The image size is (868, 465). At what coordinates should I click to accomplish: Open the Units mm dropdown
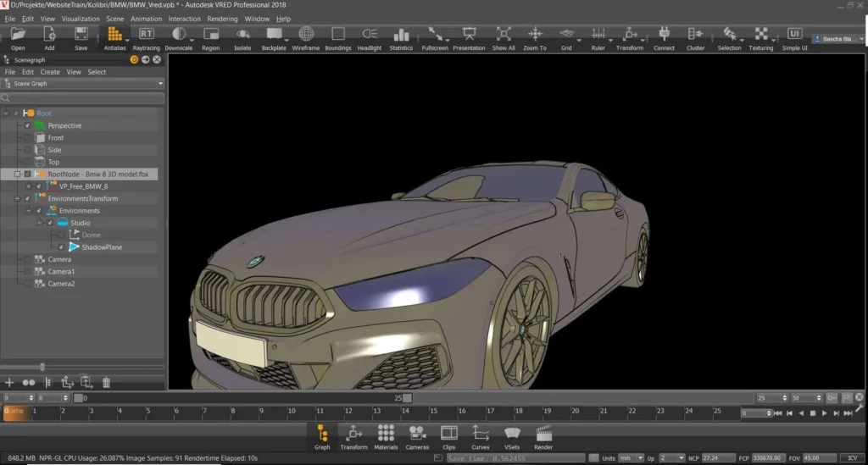631,458
